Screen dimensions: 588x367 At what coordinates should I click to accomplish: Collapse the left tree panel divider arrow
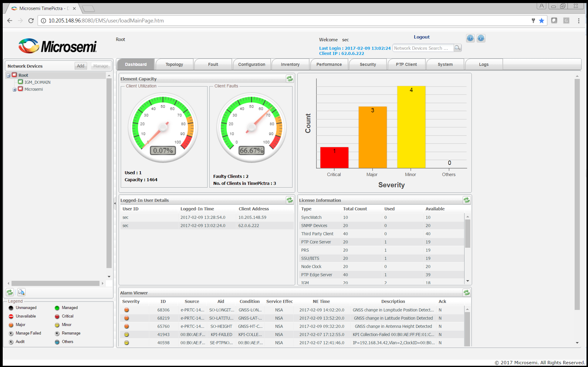point(115,203)
